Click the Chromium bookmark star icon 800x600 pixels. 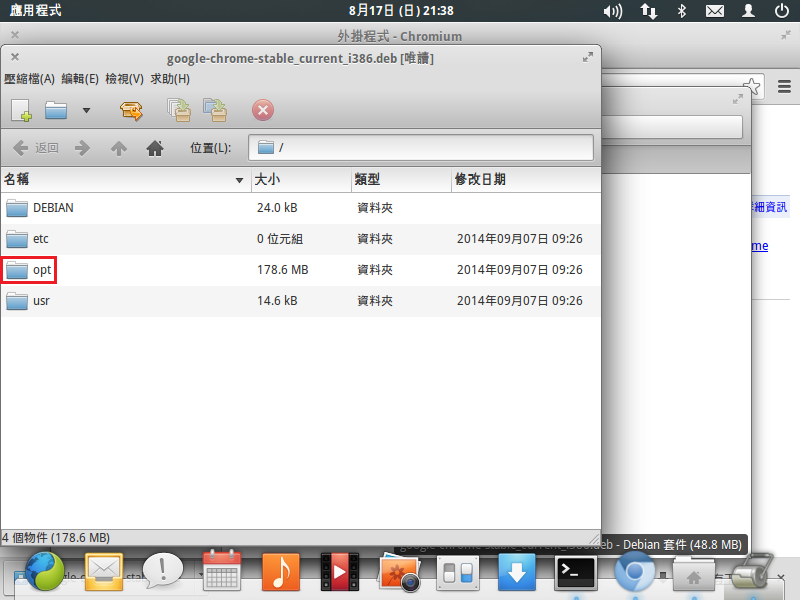pyautogui.click(x=752, y=86)
